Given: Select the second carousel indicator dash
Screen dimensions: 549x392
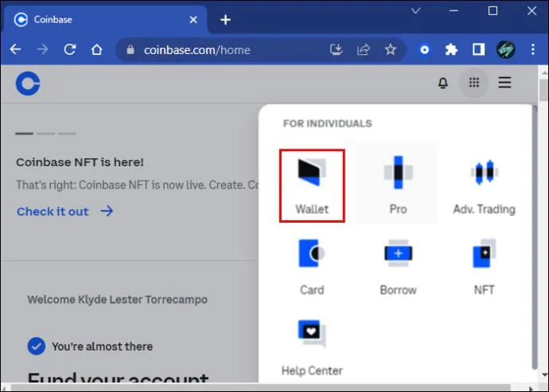Looking at the screenshot, I should (x=45, y=134).
